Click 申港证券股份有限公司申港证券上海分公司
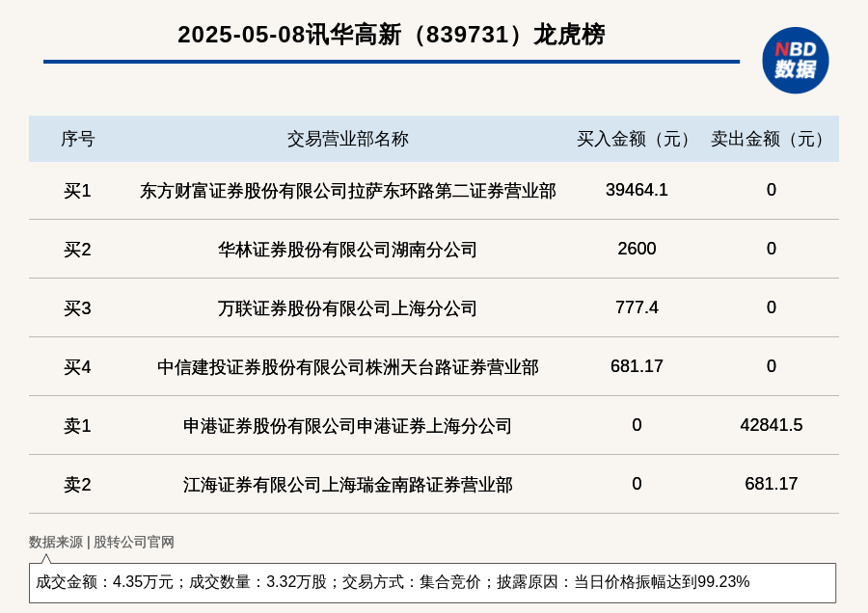Viewport: 868px width, 613px height. click(347, 425)
